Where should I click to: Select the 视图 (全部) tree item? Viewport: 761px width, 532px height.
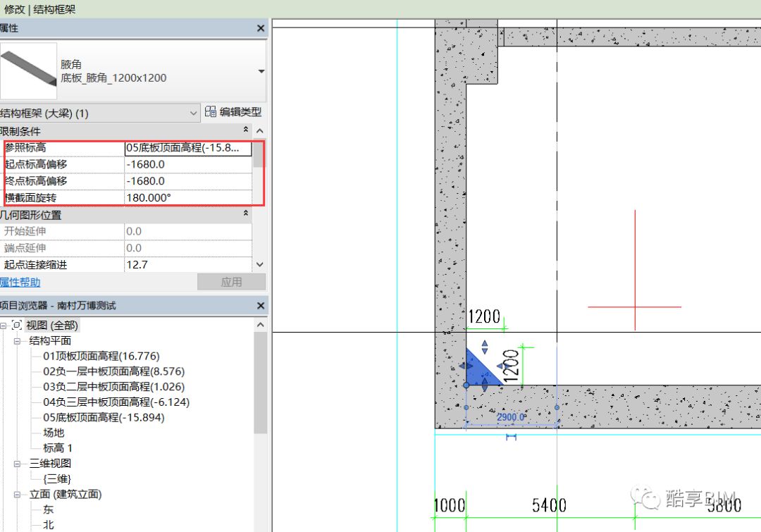click(52, 326)
